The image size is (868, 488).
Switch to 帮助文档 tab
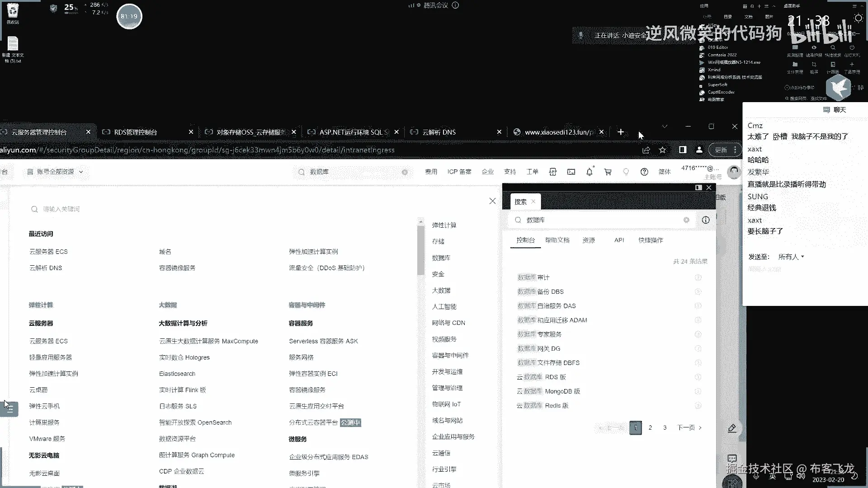[557, 240]
